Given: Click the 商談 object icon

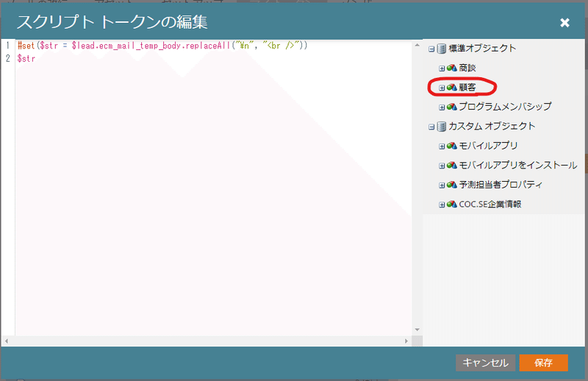Looking at the screenshot, I should (451, 68).
